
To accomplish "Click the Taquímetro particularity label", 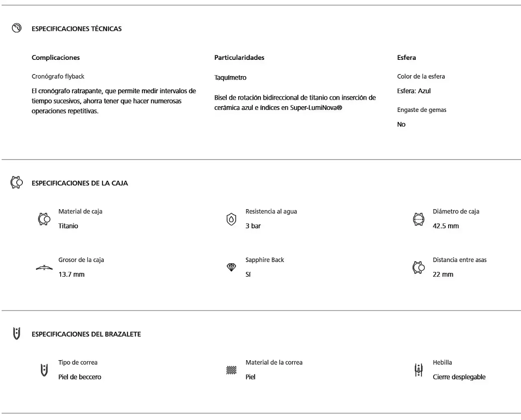I will tap(230, 78).
